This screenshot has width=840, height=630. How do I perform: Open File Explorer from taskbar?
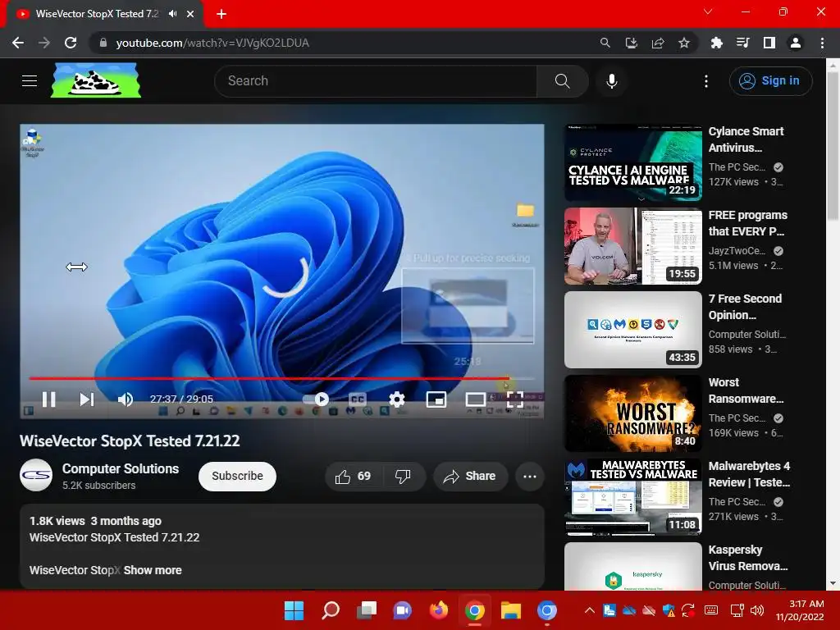[510, 610]
